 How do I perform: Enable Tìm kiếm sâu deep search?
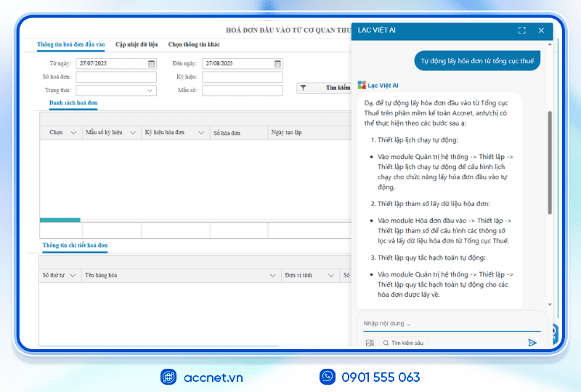tap(404, 343)
